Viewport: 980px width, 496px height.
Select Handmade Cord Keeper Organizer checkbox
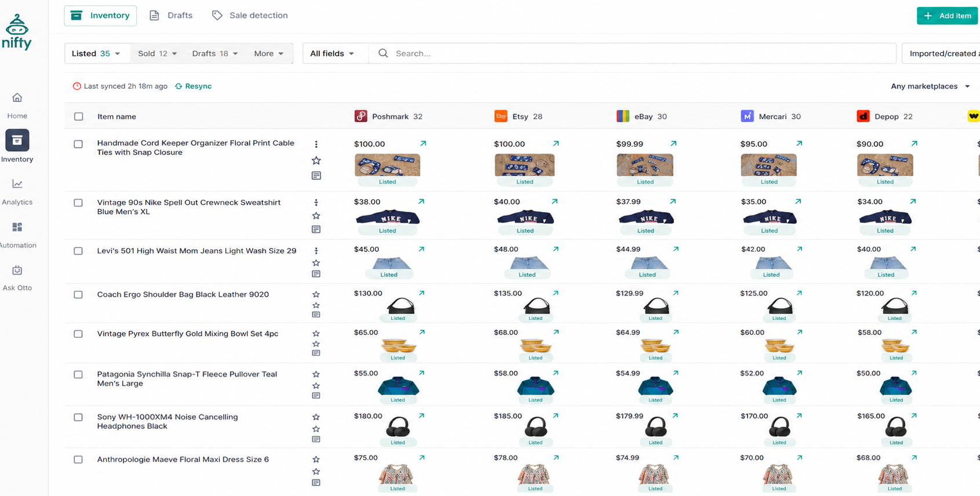(x=78, y=144)
